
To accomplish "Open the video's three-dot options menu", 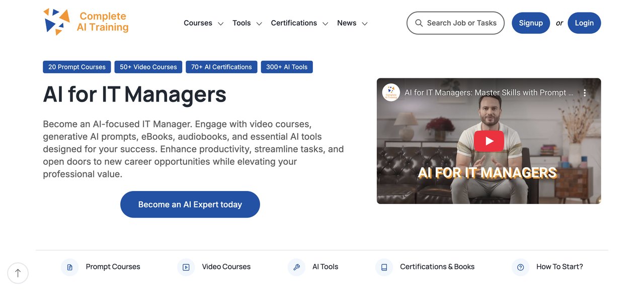I will click(585, 92).
